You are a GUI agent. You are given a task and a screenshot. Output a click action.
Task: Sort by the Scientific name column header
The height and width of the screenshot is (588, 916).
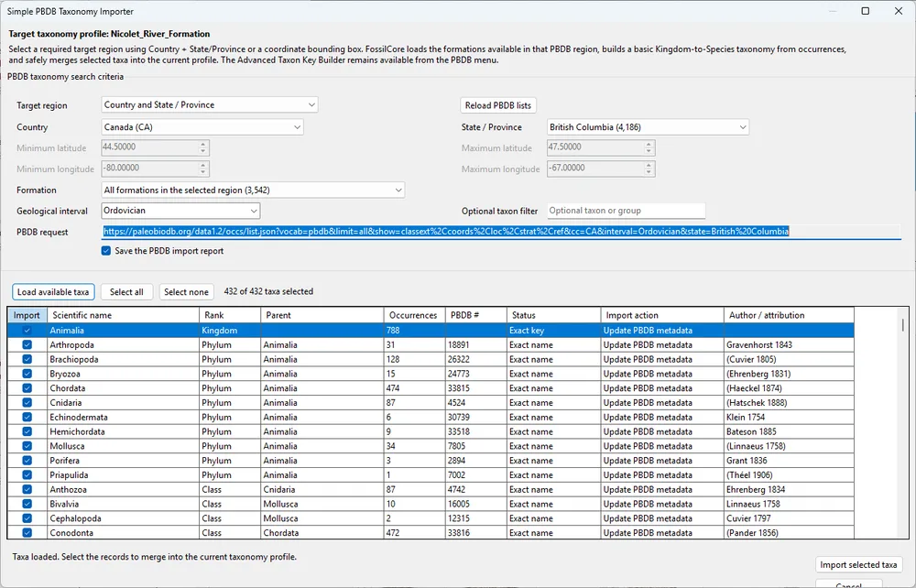pos(123,315)
